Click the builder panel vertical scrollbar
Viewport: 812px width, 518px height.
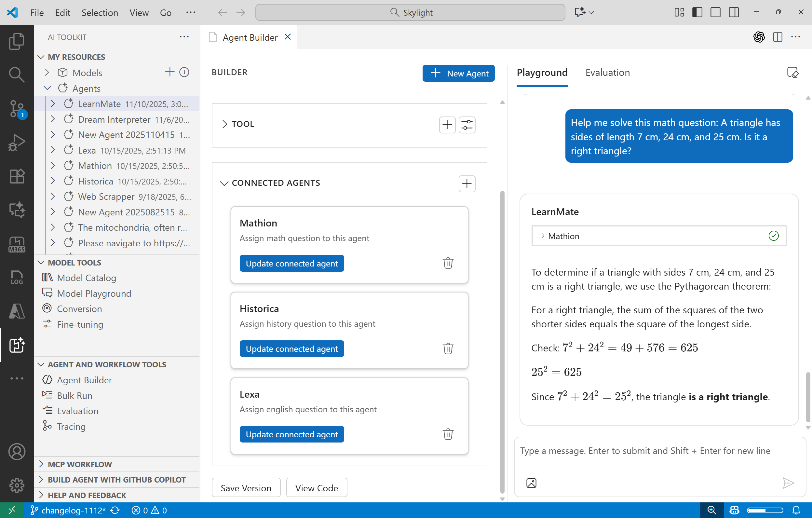click(x=502, y=342)
